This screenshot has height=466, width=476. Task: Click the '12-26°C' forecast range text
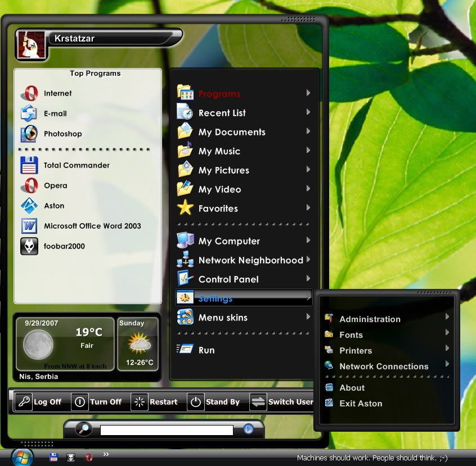pyautogui.click(x=140, y=362)
